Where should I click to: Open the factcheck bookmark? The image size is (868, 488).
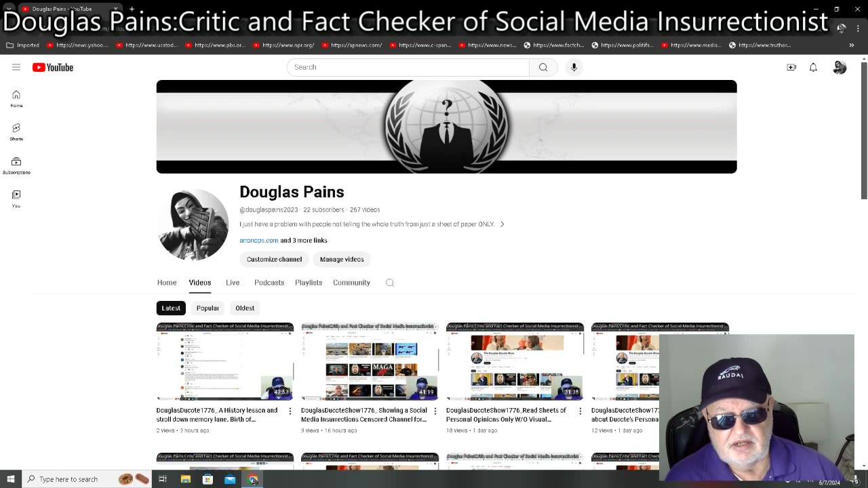pos(553,45)
